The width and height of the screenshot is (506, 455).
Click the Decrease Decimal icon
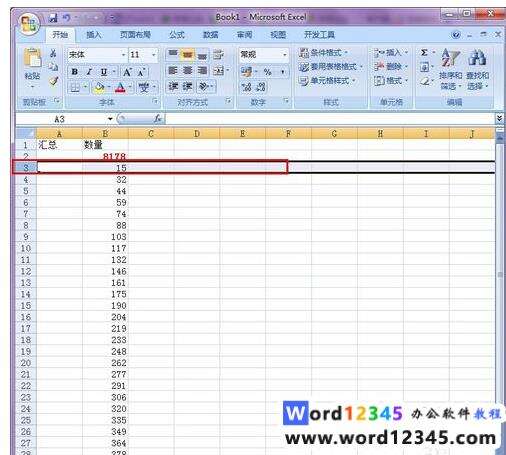point(261,87)
